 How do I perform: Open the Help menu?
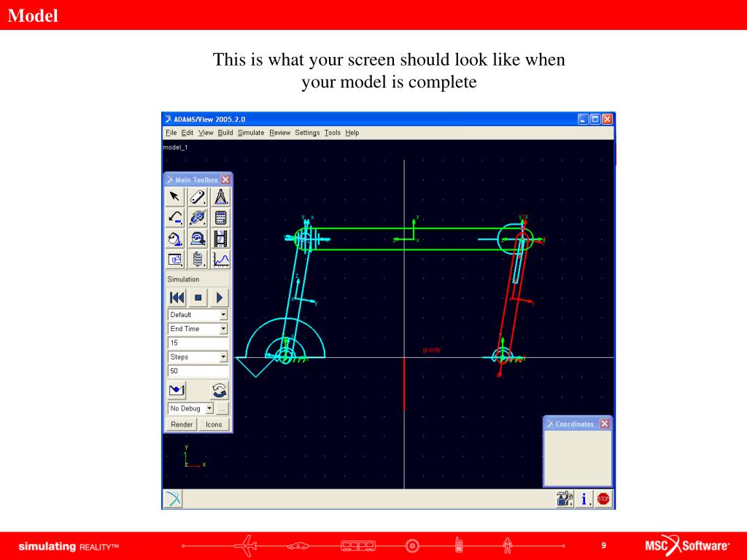point(352,133)
